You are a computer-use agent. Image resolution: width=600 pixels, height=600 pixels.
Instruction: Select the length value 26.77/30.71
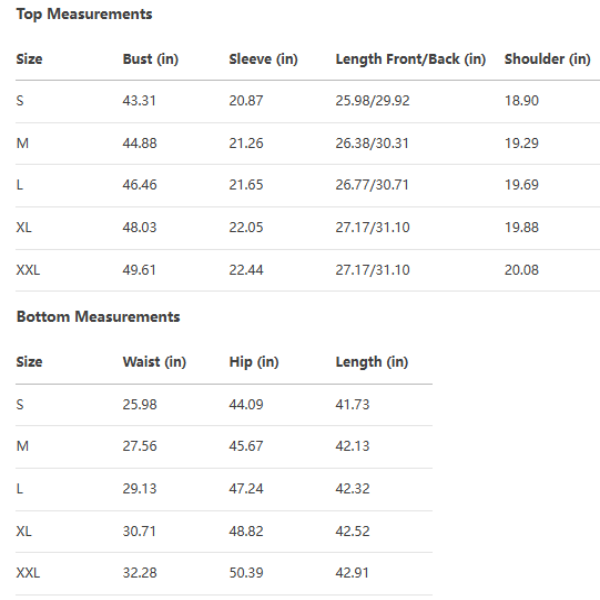(x=372, y=185)
